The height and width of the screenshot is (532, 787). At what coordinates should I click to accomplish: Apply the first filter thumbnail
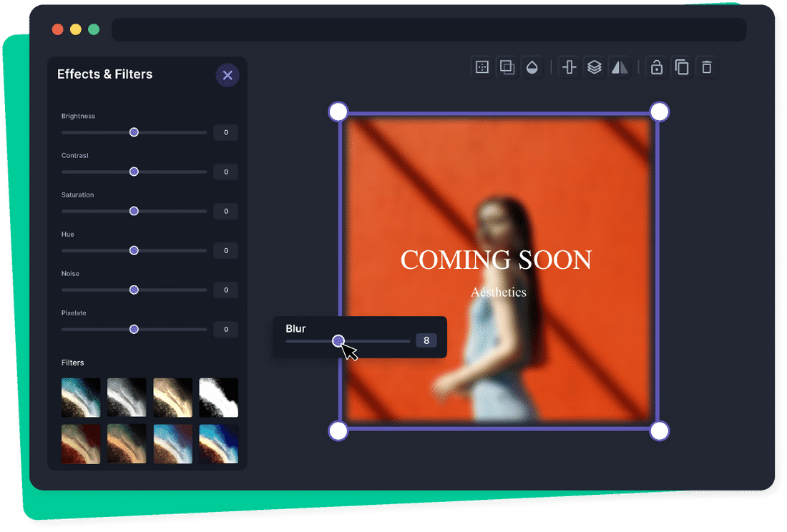pyautogui.click(x=80, y=397)
